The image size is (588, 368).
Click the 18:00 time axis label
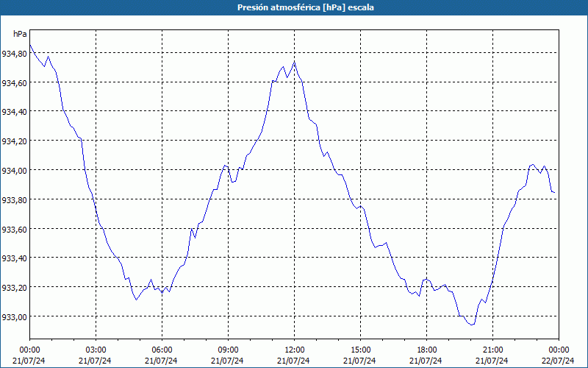[x=426, y=350]
